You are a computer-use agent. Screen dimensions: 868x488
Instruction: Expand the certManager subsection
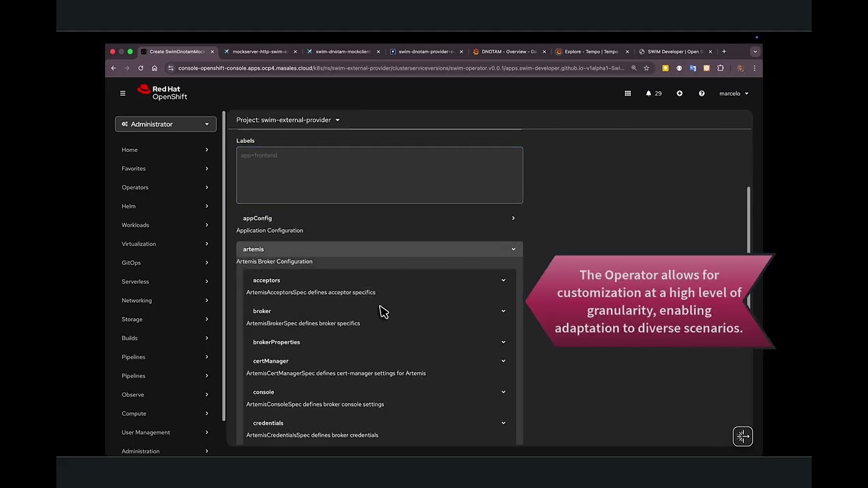[379, 361]
